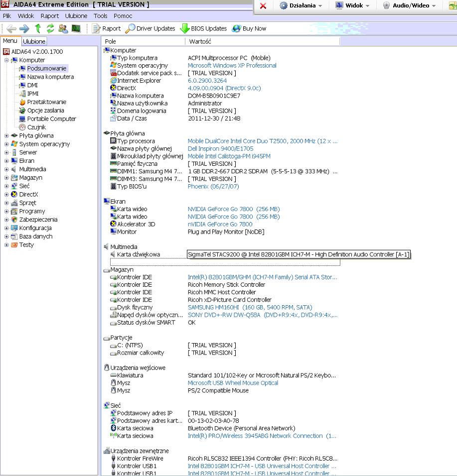Open the Ulubione menu in the menu bar

(x=76, y=16)
